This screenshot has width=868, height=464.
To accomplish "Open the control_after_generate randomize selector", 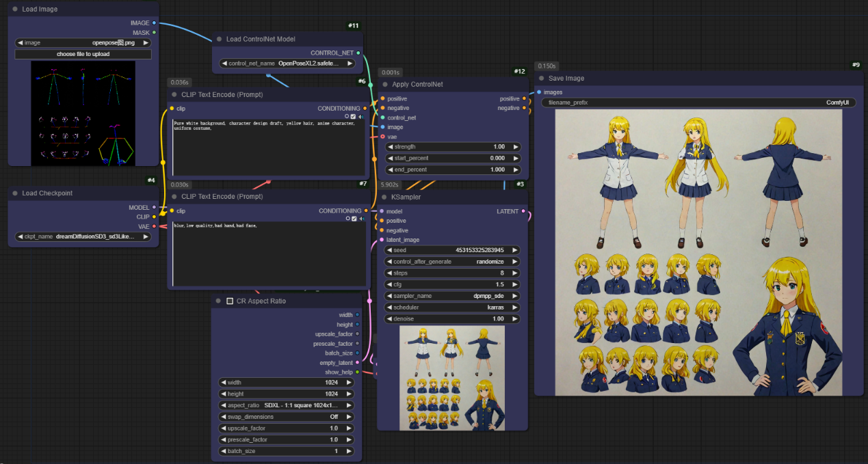I will coord(451,262).
